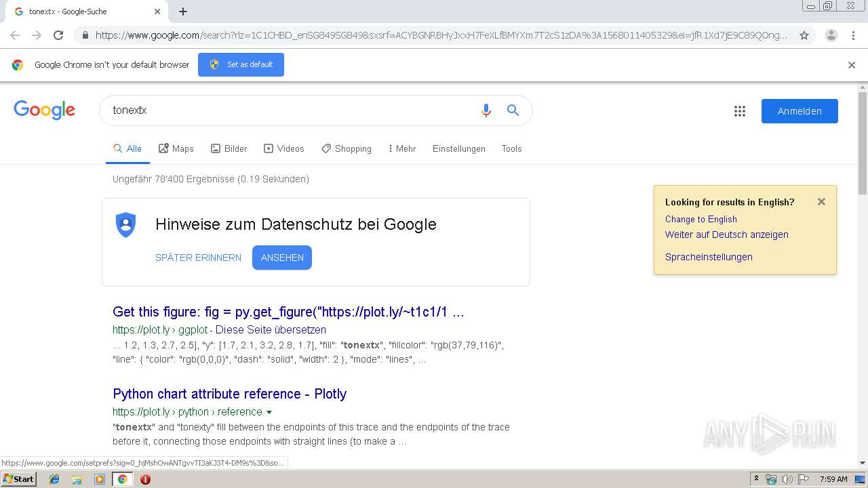Open the 'Get this figure' result

tap(288, 312)
